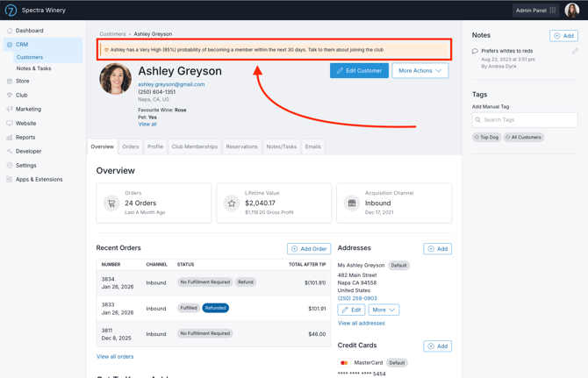Open the address More dropdown
Image resolution: width=588 pixels, height=378 pixels.
(x=384, y=310)
